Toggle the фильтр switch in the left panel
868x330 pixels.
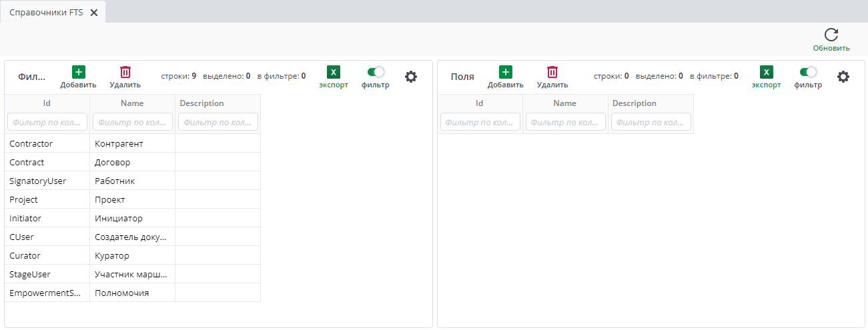376,72
